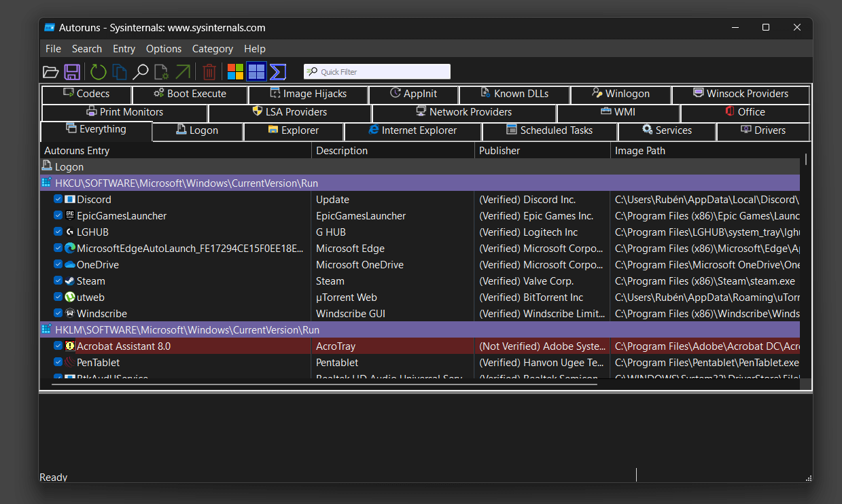
Task: Click the Copy icon in the toolbar
Action: 120,72
